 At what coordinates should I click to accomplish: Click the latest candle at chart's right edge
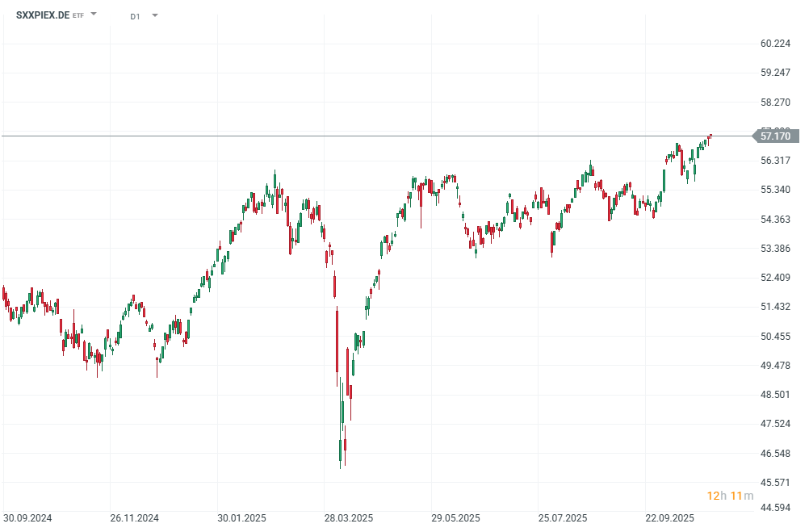pos(710,136)
